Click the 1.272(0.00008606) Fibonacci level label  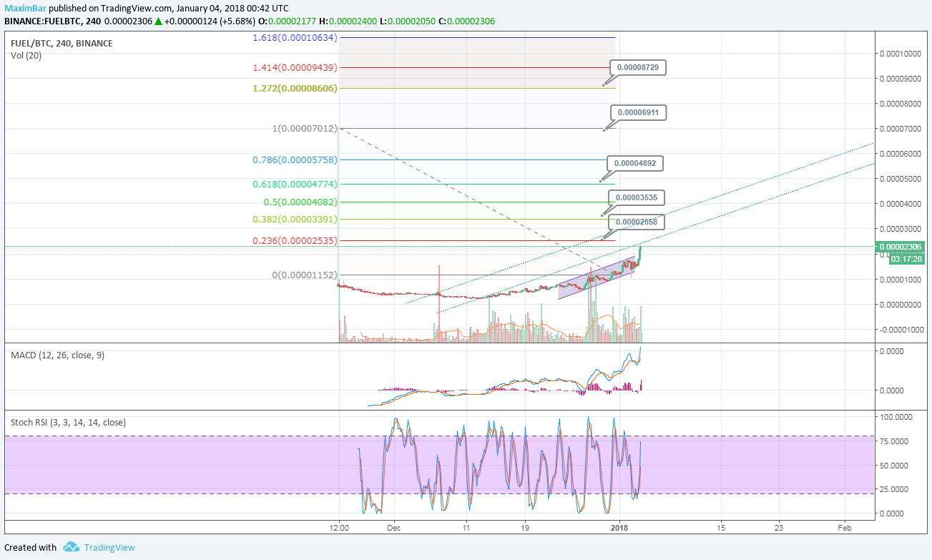coord(295,88)
